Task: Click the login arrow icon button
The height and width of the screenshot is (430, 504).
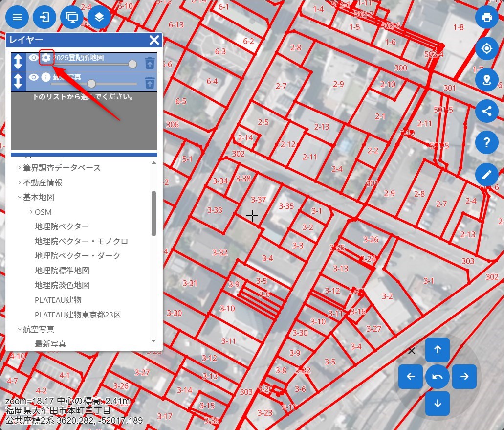Action: [x=44, y=18]
